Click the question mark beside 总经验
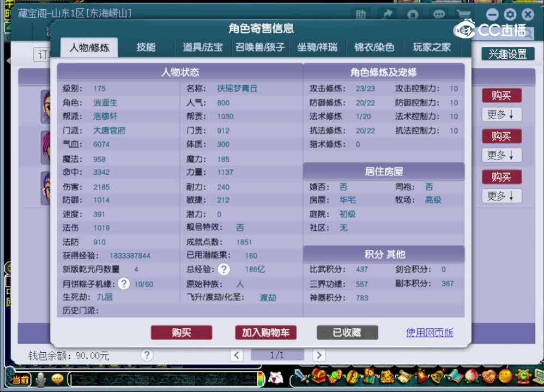The width and height of the screenshot is (544, 392). (x=223, y=268)
